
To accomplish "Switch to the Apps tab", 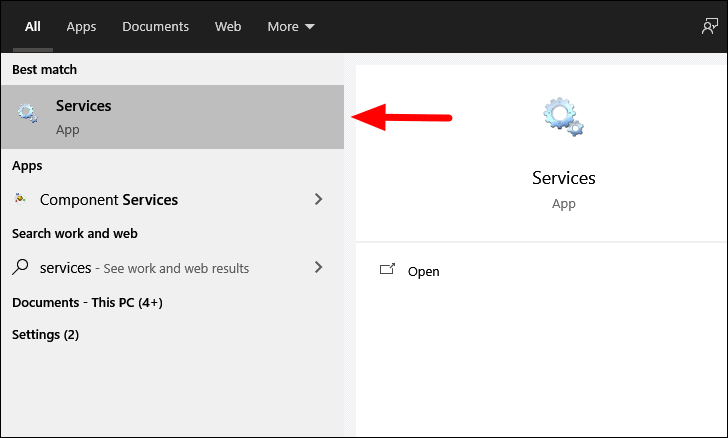I will pos(81,26).
